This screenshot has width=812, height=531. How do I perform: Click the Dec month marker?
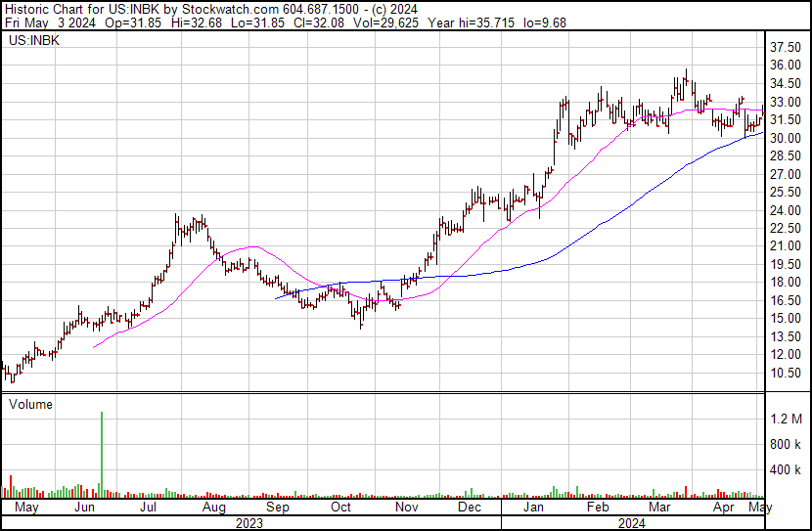pos(470,508)
